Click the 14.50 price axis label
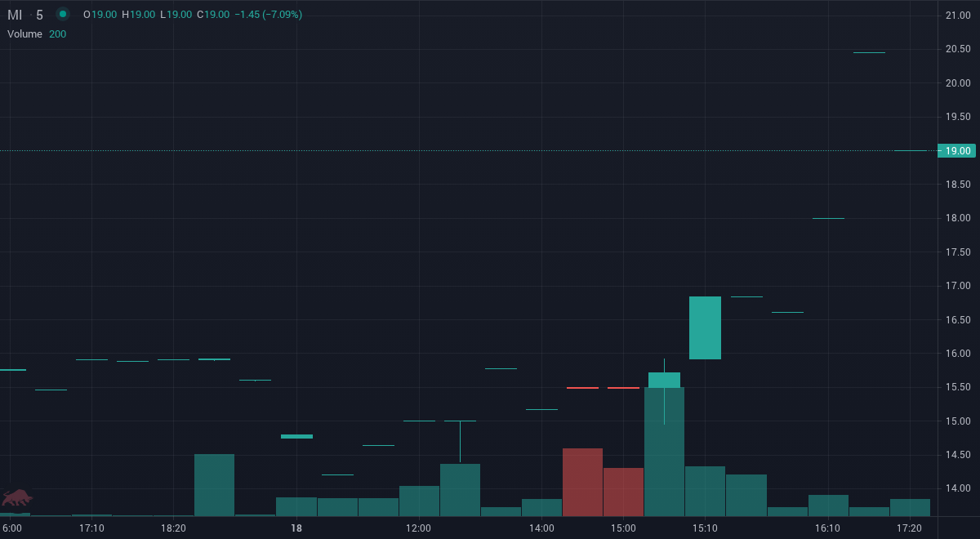Image resolution: width=980 pixels, height=539 pixels. click(x=957, y=455)
